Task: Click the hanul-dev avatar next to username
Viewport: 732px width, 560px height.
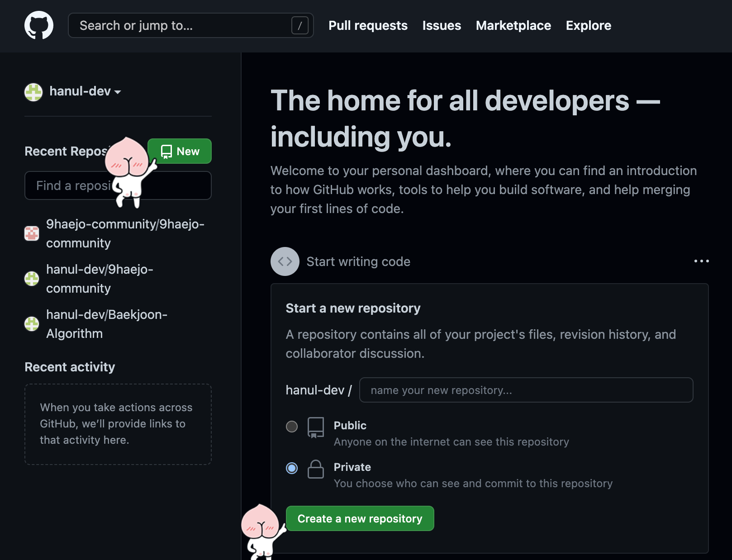Action: pos(33,92)
